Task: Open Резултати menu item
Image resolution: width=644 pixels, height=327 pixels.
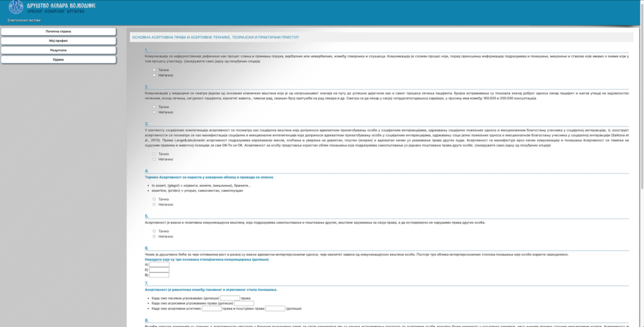Action: 58,50
